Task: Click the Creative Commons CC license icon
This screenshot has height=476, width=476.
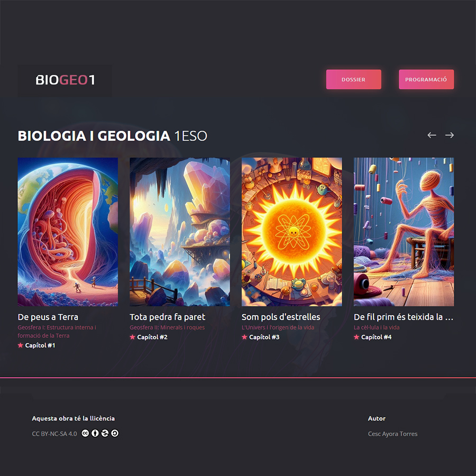Action: pyautogui.click(x=85, y=433)
